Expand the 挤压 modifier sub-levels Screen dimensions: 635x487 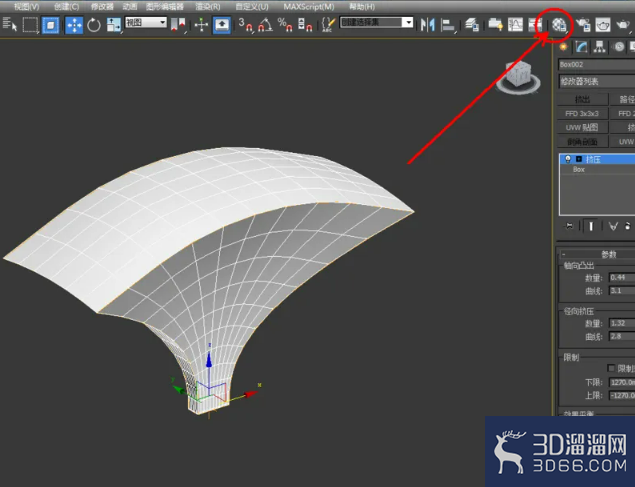pyautogui.click(x=579, y=159)
